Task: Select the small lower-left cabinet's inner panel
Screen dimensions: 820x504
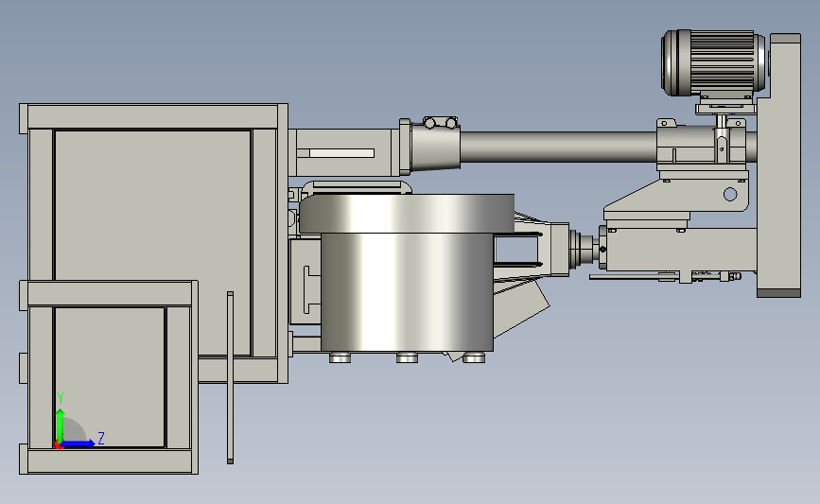Action: (110, 377)
